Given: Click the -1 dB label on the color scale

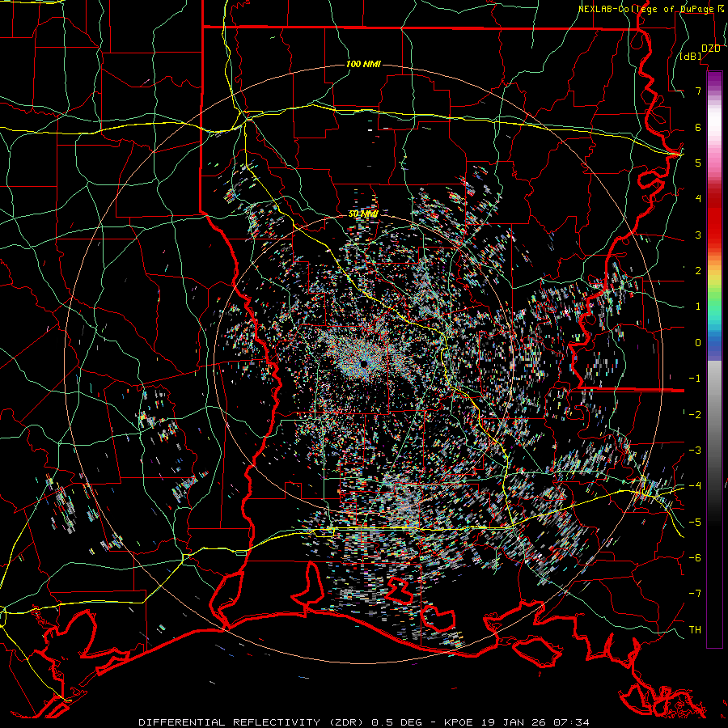Looking at the screenshot, I should coord(695,379).
